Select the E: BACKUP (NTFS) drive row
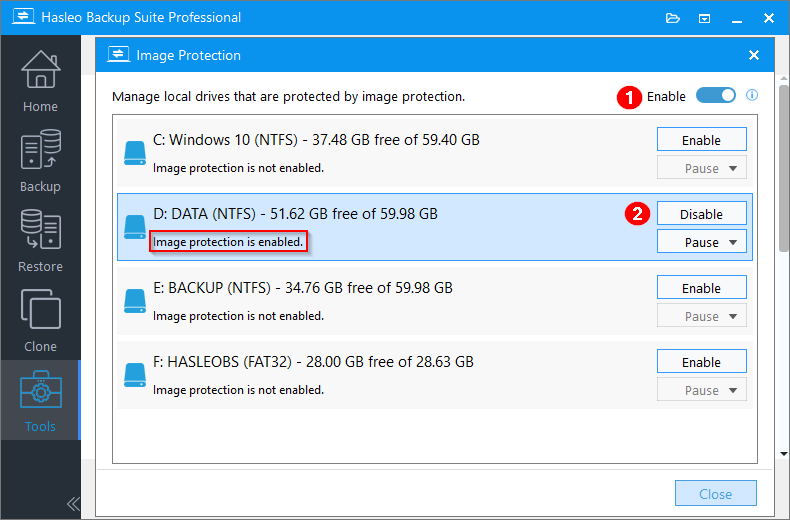The height and width of the screenshot is (520, 790). coord(435,301)
